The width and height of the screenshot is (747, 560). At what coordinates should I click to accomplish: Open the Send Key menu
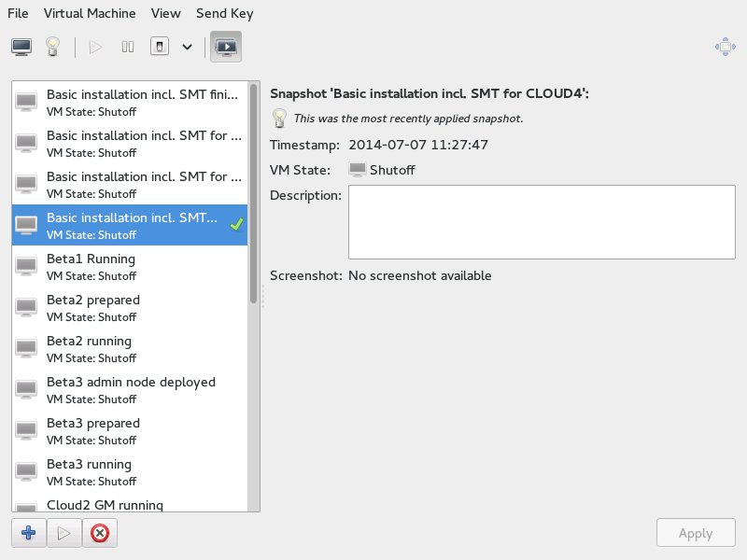(x=224, y=13)
